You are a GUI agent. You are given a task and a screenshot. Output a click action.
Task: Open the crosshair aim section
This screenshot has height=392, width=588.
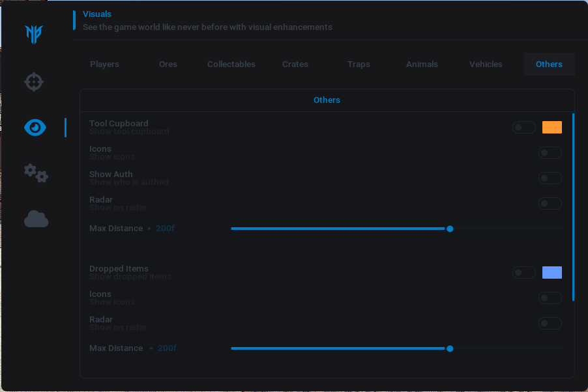click(34, 82)
